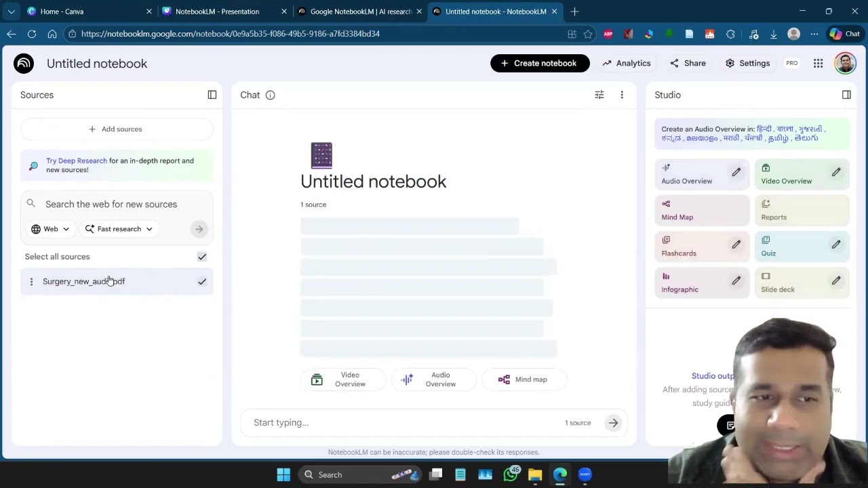
Task: Open the Google apps grid
Action: 818,63
